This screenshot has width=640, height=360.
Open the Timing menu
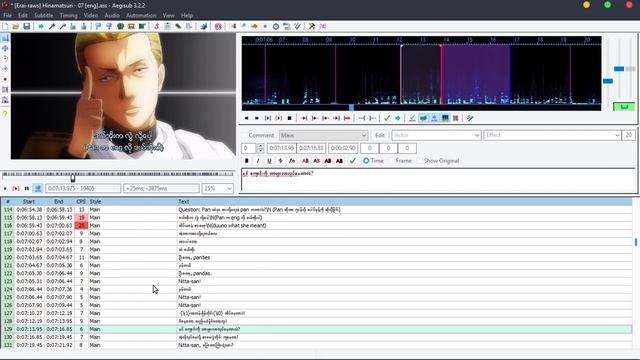[x=68, y=16]
